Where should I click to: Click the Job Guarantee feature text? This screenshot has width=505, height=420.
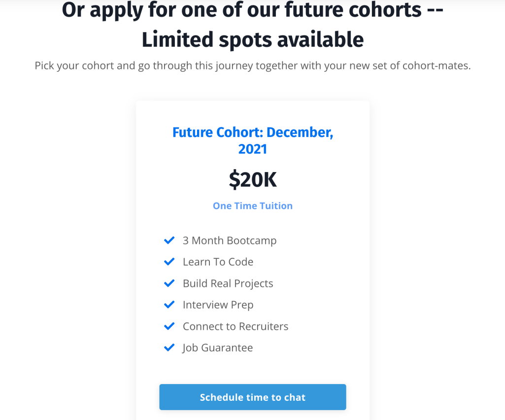click(217, 348)
